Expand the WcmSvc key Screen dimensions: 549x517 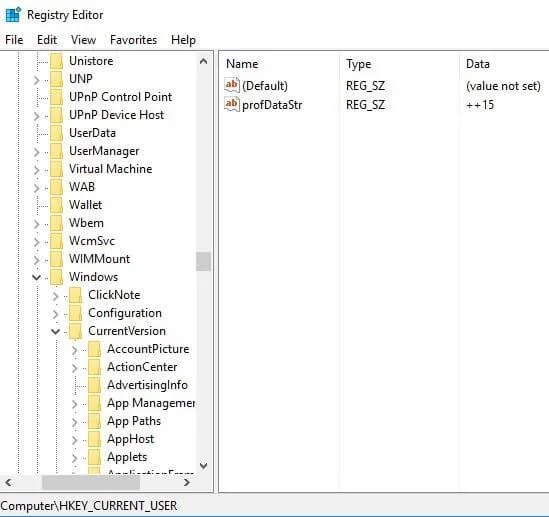point(36,242)
